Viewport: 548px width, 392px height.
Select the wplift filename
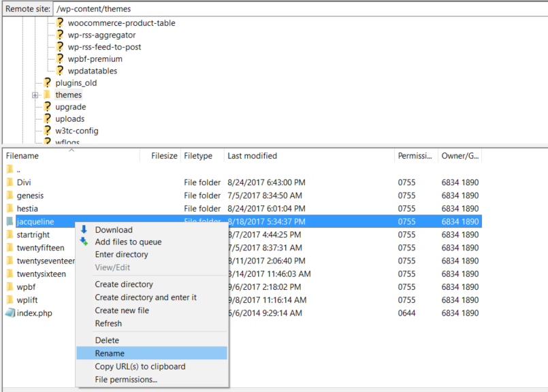tap(27, 300)
